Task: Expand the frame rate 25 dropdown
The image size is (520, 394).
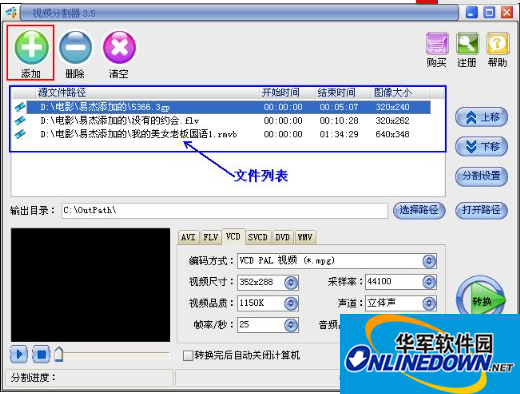Action: tap(291, 325)
